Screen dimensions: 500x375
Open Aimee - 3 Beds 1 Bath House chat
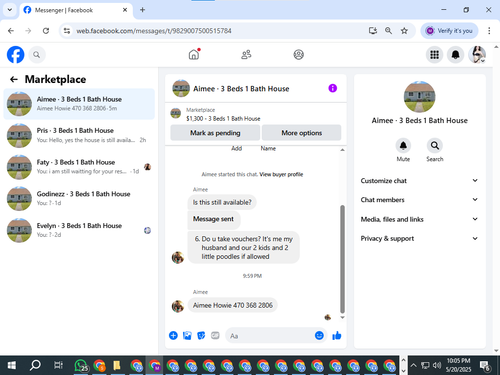79,104
